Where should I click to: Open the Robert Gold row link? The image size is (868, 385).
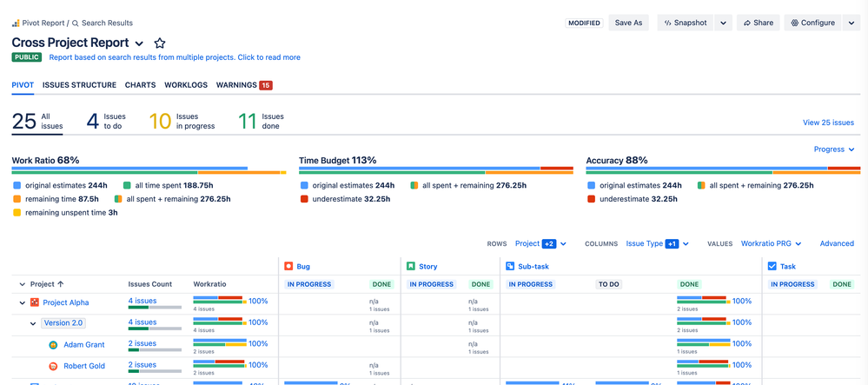[84, 366]
